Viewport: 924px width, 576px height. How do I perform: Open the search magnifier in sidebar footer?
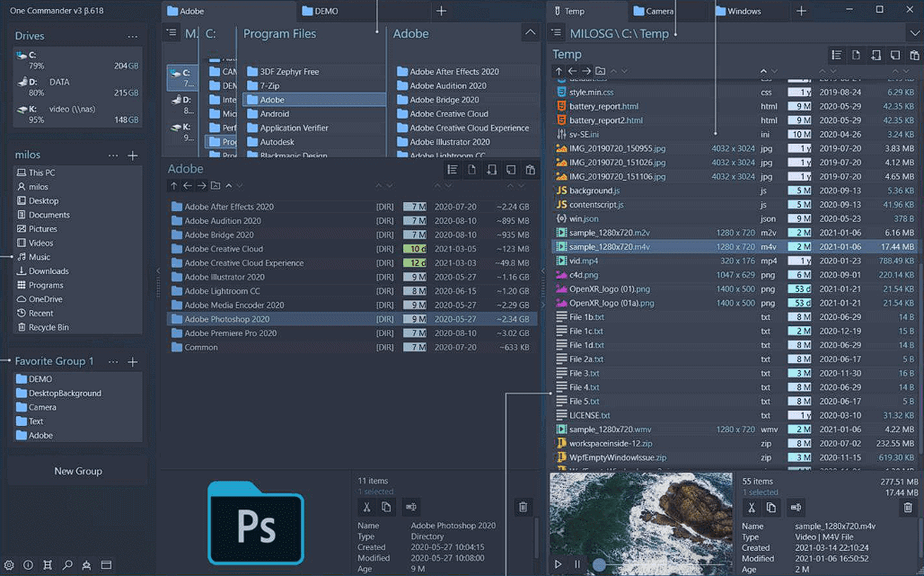(x=67, y=565)
